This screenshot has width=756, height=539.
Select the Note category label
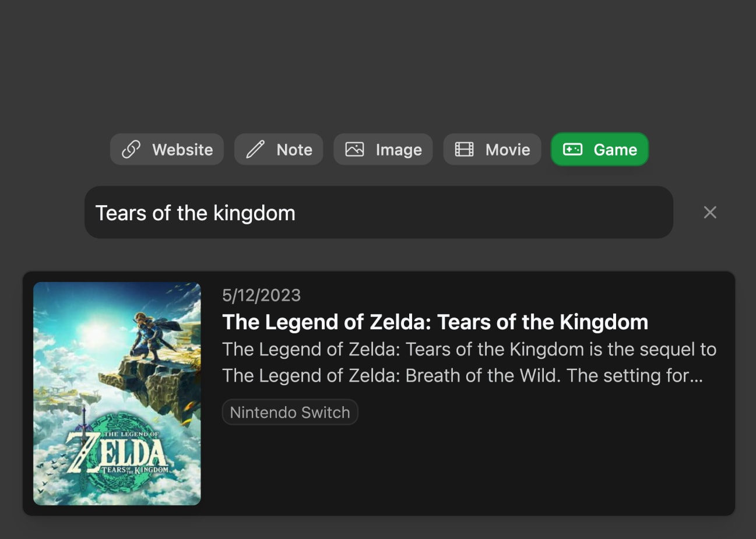click(x=294, y=150)
